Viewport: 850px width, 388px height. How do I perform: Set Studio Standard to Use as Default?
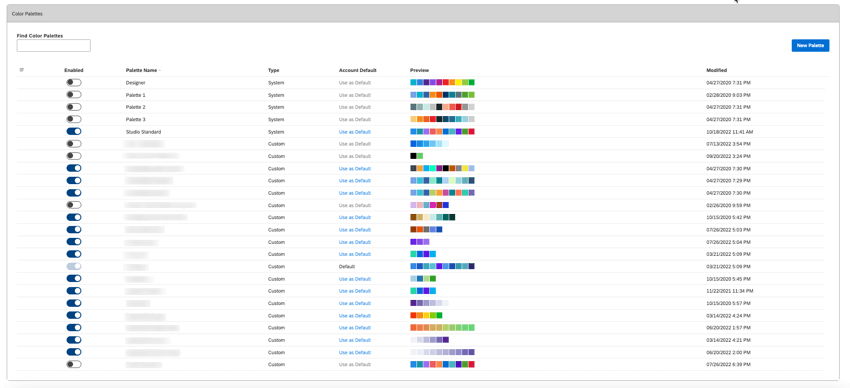pyautogui.click(x=355, y=132)
